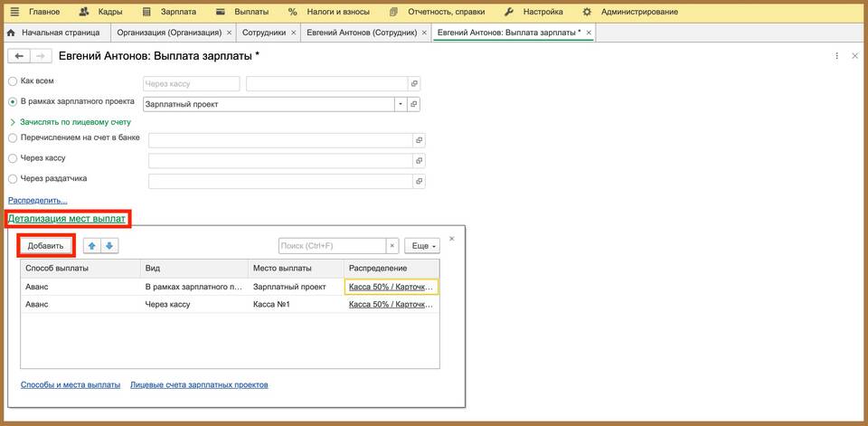
Task: Select Аванс in the Зарплатный проект row
Action: [x=80, y=287]
